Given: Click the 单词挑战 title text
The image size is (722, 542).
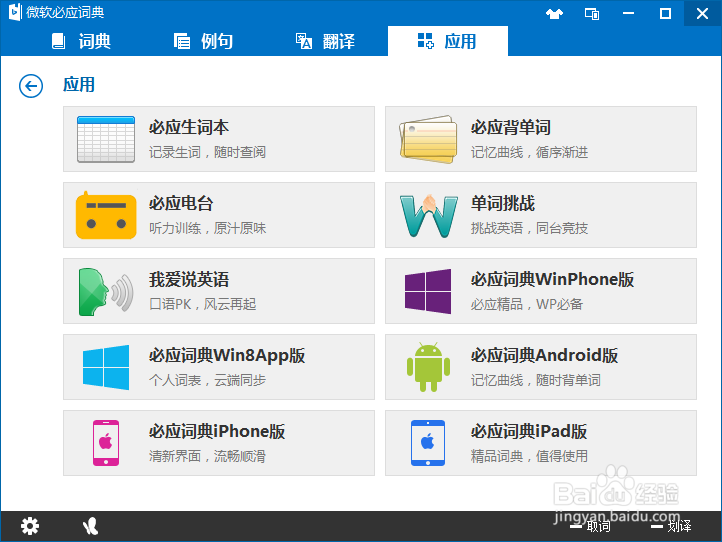Looking at the screenshot, I should tap(503, 204).
